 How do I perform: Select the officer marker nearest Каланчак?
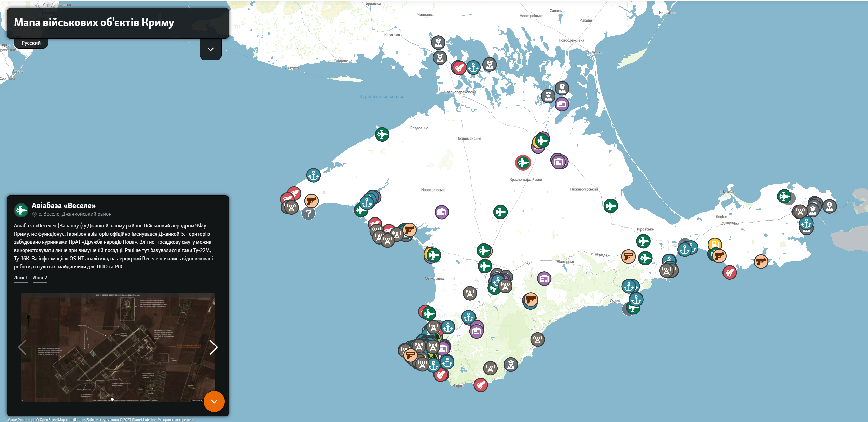(438, 43)
